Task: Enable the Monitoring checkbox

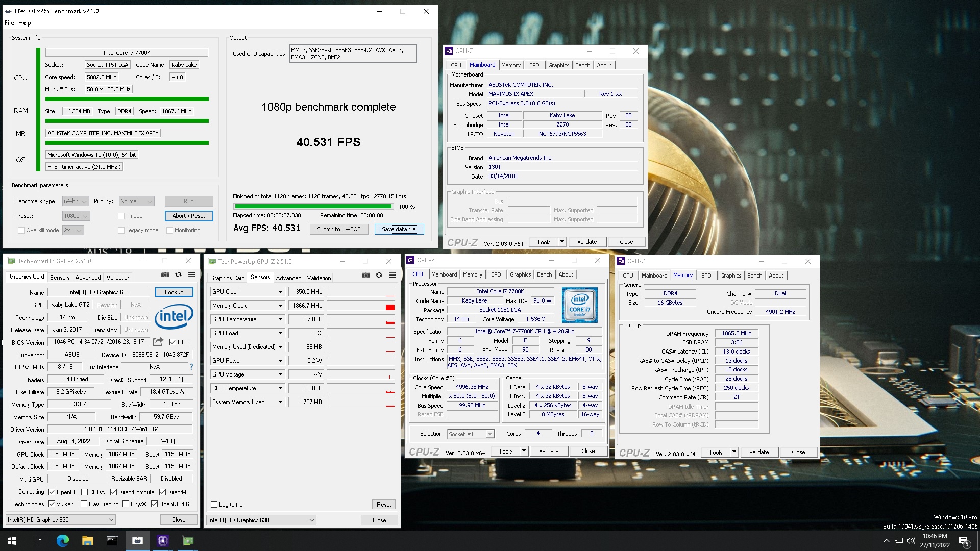Action: [x=169, y=230]
